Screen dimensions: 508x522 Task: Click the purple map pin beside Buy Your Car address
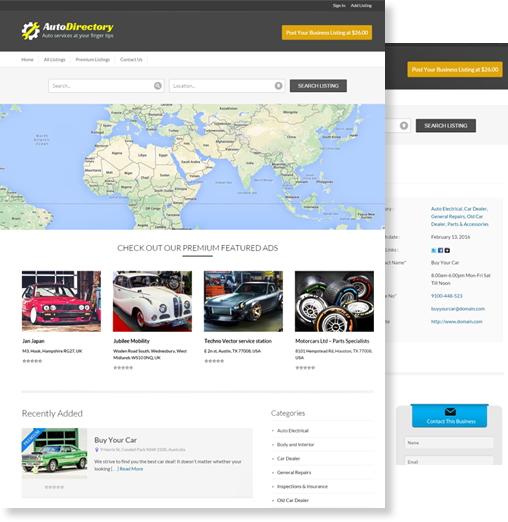(x=97, y=450)
